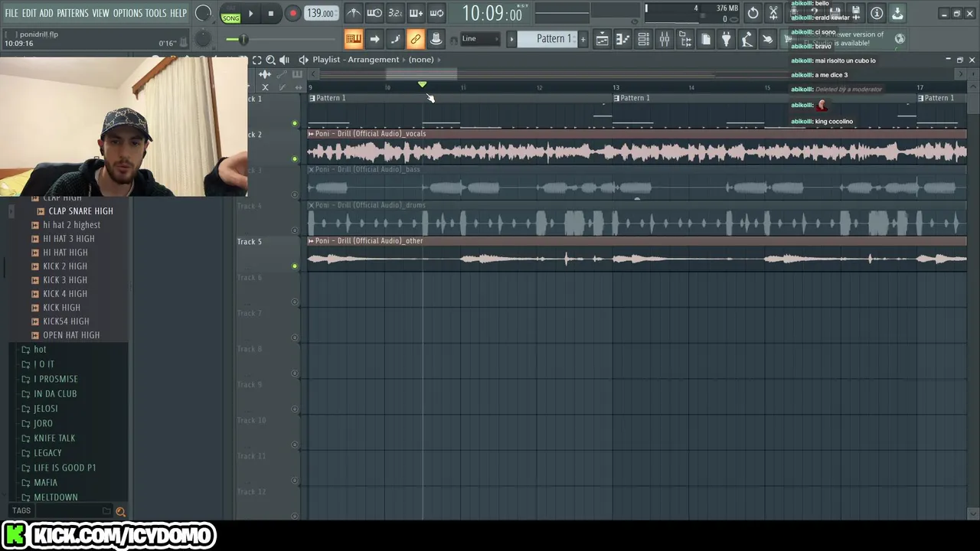Viewport: 980px width, 551px height.
Task: Select the Poni - Drill drums audio clip
Action: pos(637,218)
